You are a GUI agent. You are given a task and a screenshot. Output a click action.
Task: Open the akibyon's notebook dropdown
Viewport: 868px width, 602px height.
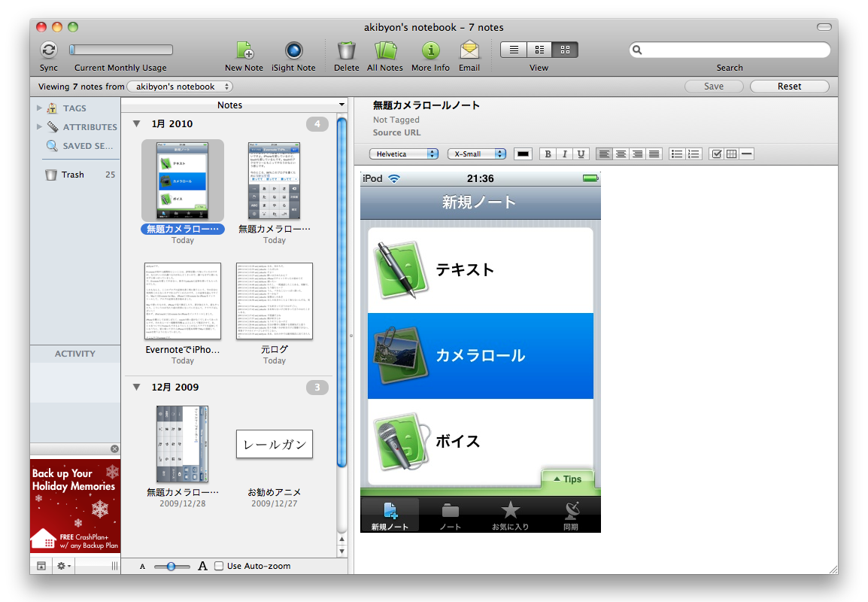click(x=180, y=87)
